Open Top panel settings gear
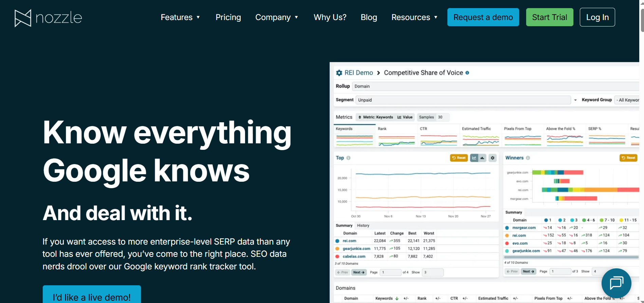The width and height of the screenshot is (644, 303). 493,158
